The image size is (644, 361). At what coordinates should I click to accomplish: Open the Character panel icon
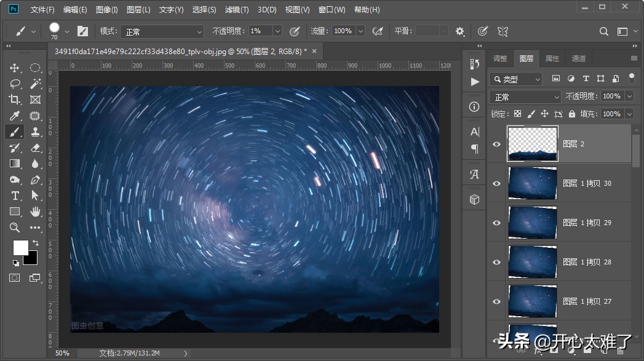475,132
